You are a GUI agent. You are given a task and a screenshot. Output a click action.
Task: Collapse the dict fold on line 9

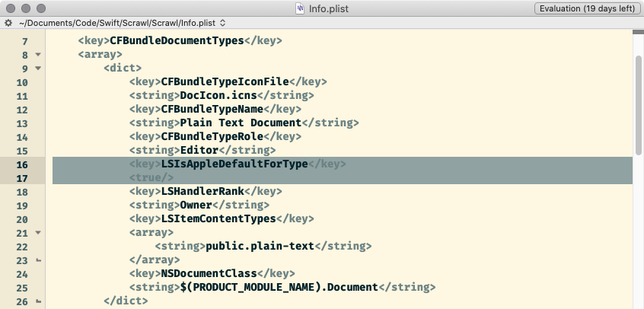pyautogui.click(x=38, y=68)
